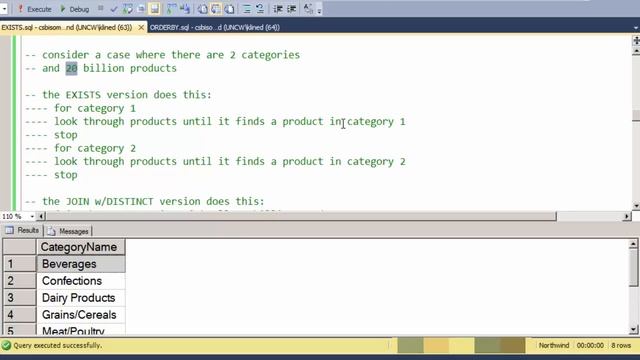The height and width of the screenshot is (360, 640).
Task: Click row header number 4
Action: pos(20,315)
